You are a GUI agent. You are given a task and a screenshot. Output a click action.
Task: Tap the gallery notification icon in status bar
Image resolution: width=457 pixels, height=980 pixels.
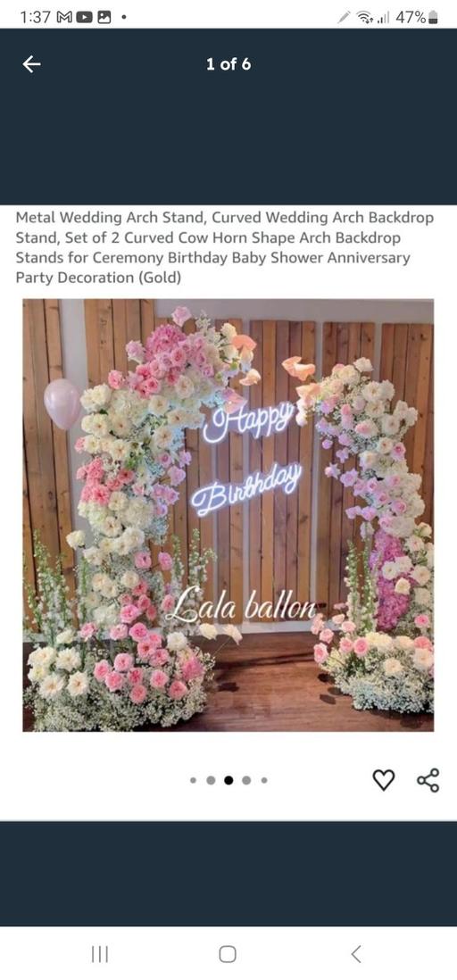coord(104,17)
